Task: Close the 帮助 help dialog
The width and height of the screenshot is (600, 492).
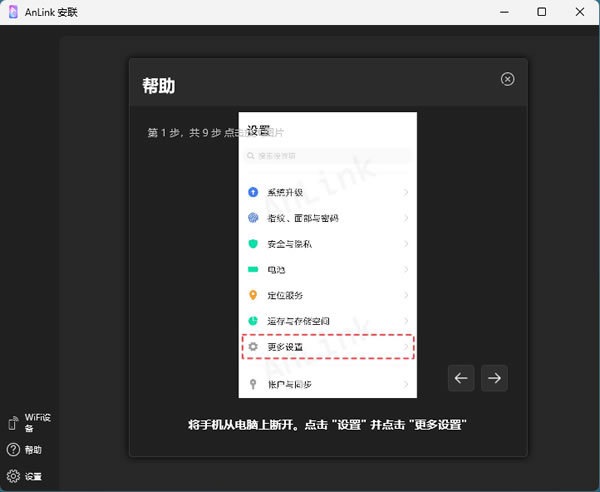Action: 508,79
